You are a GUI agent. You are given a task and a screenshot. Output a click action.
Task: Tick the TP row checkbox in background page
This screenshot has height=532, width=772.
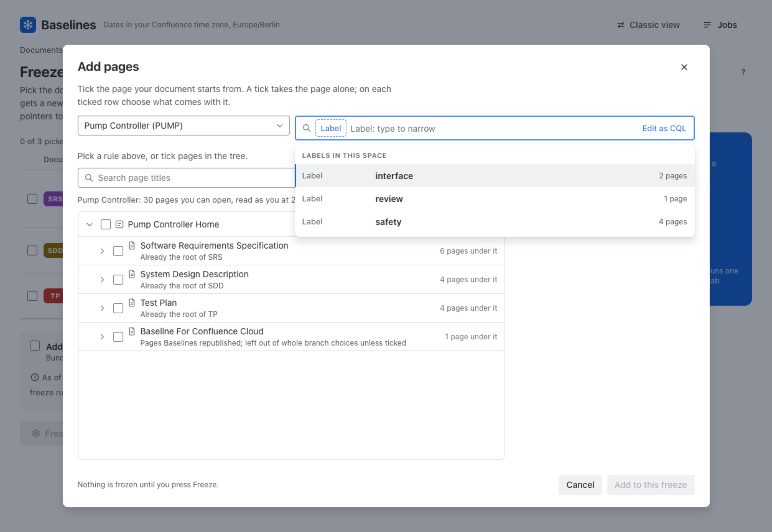point(32,296)
